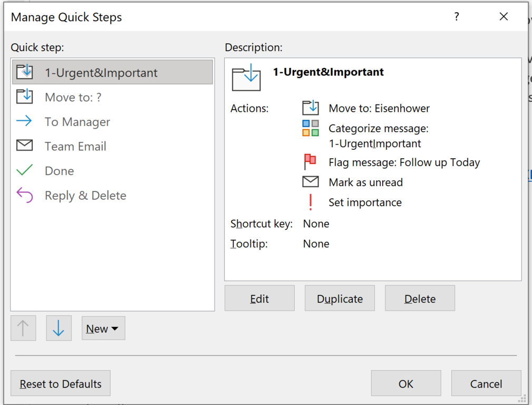The image size is (532, 405).
Task: Duplicate the selected quick step
Action: tap(340, 298)
